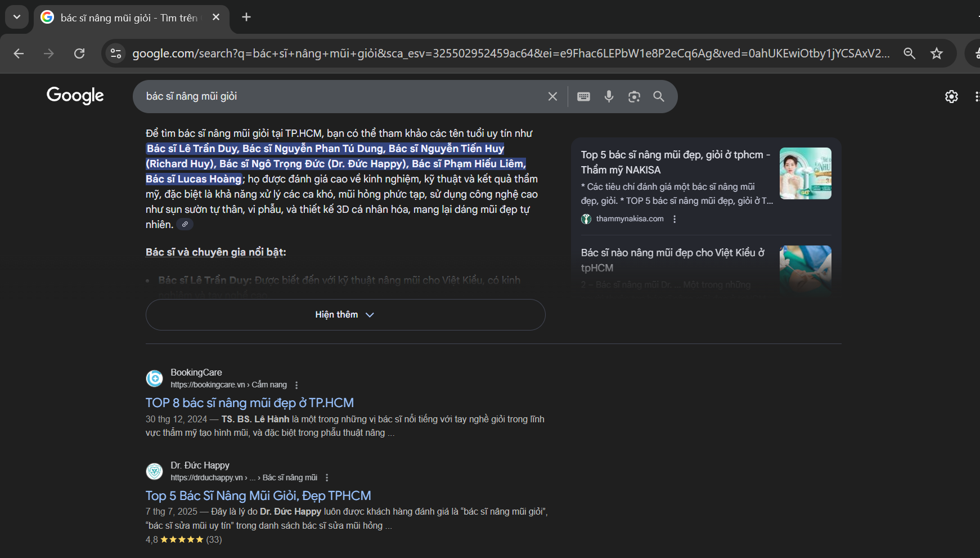980x558 pixels.
Task: Expand AI overview with Hiện thêm
Action: (345, 315)
